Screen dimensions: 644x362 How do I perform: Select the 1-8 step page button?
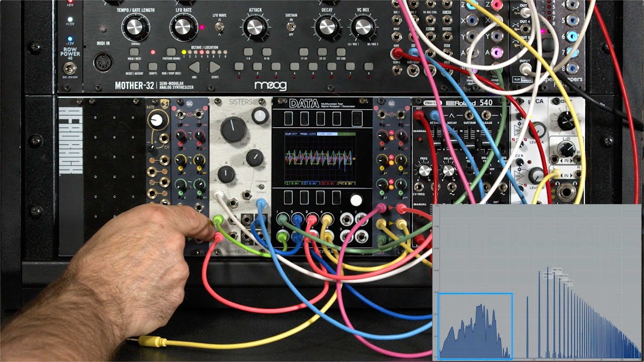point(248,52)
